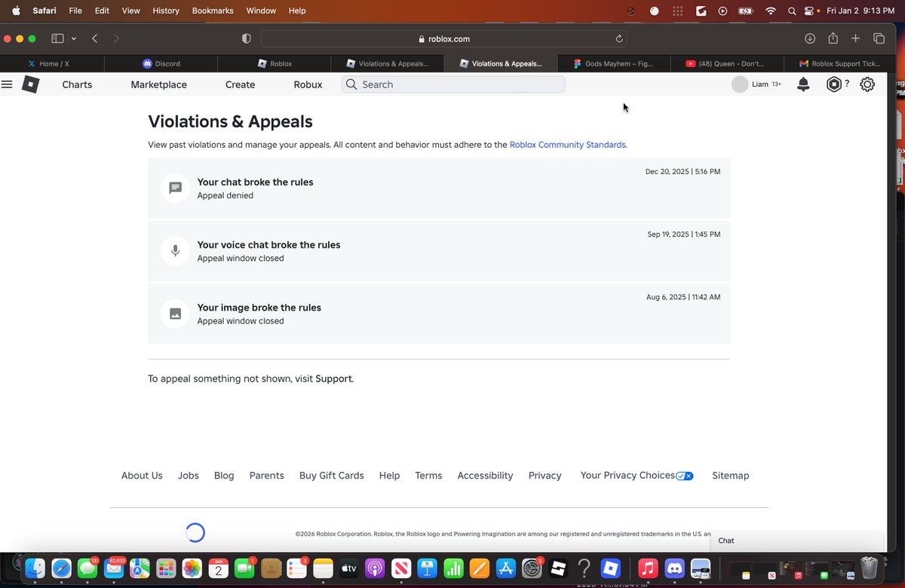Open the 'Your image broke the rules' violation

[439, 313]
